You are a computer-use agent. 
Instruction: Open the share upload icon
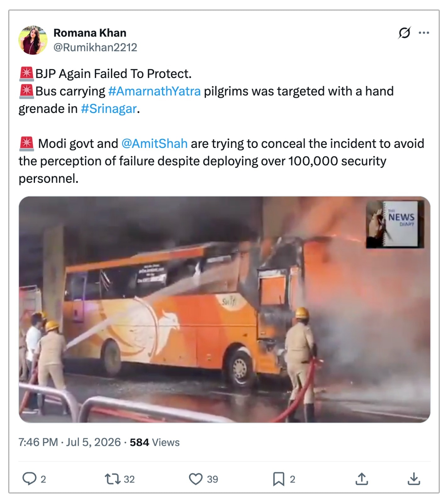tap(362, 479)
